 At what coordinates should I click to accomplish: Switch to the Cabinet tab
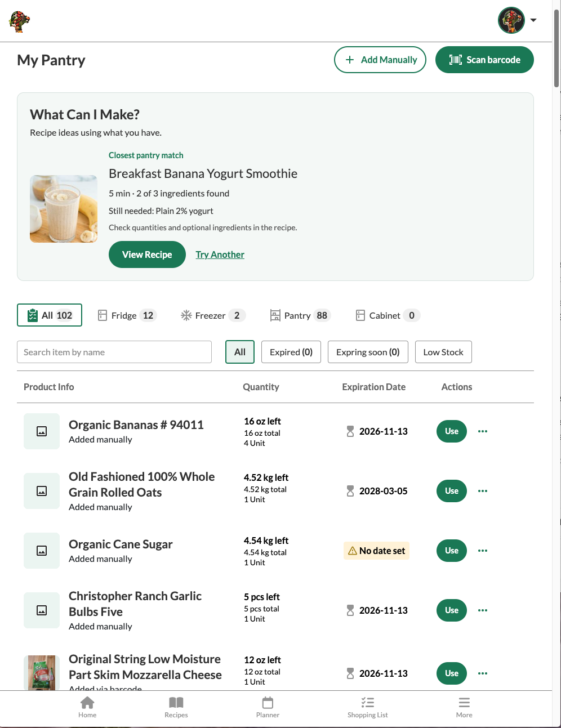388,315
